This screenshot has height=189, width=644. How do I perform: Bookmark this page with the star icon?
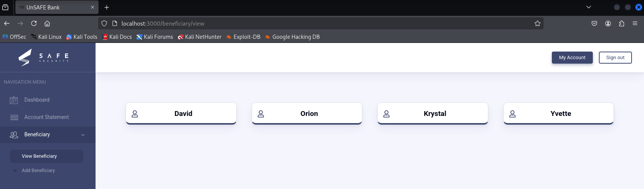(x=538, y=23)
